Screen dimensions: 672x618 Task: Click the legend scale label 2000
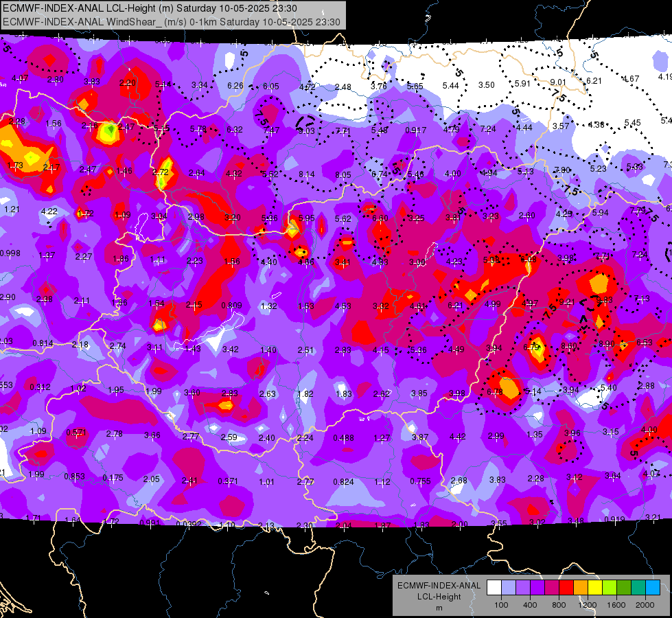pyautogui.click(x=645, y=605)
